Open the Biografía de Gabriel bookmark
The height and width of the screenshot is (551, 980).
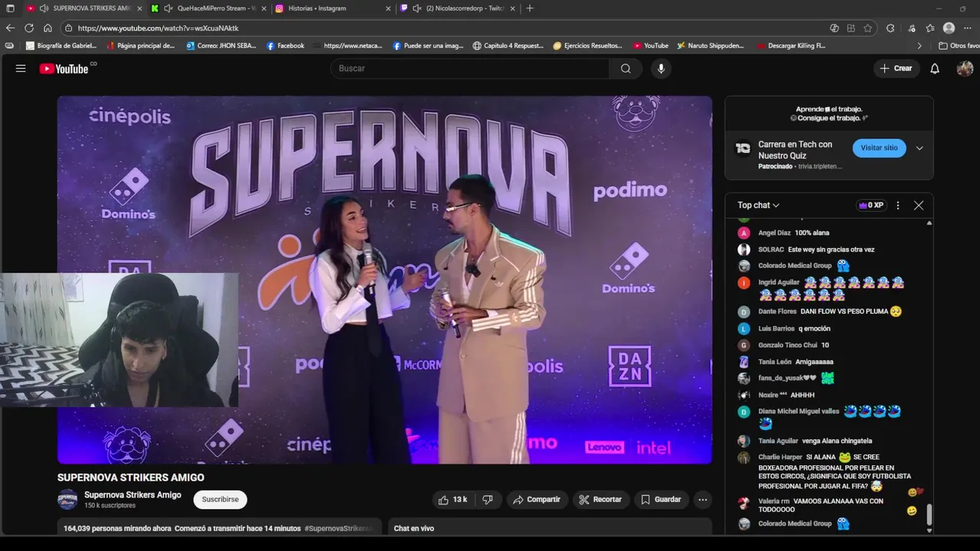61,46
